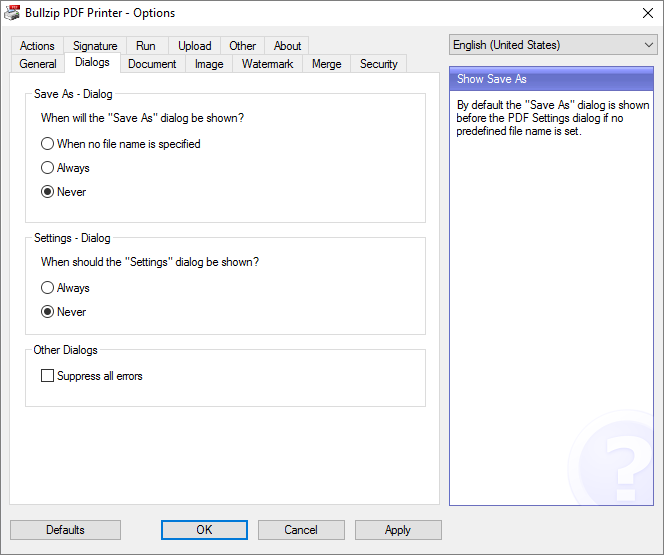Click the Defaults button

[x=65, y=530]
